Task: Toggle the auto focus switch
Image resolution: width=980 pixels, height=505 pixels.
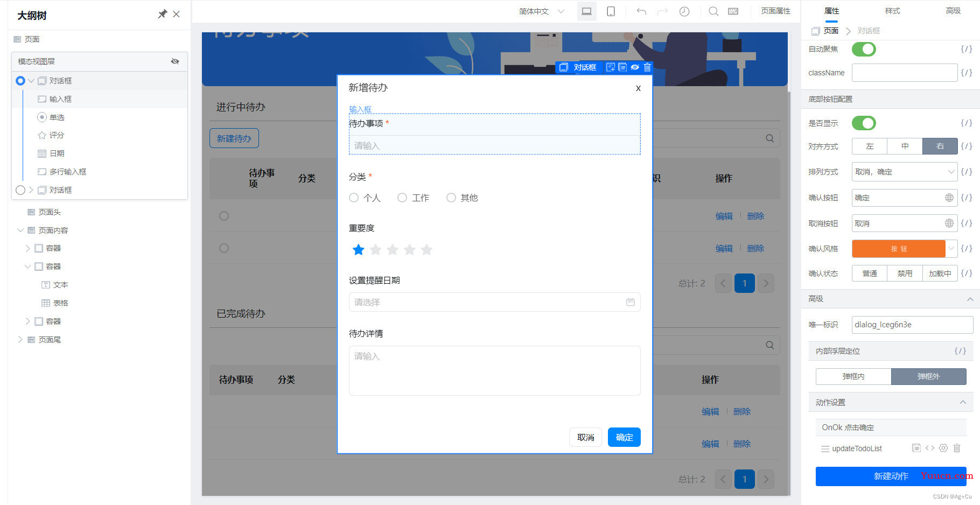Action: point(863,50)
